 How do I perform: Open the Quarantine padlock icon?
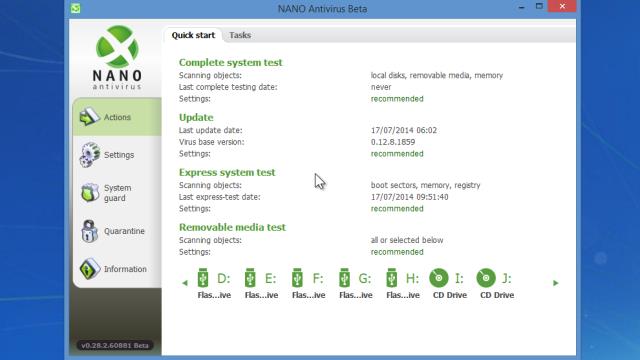[x=89, y=231]
